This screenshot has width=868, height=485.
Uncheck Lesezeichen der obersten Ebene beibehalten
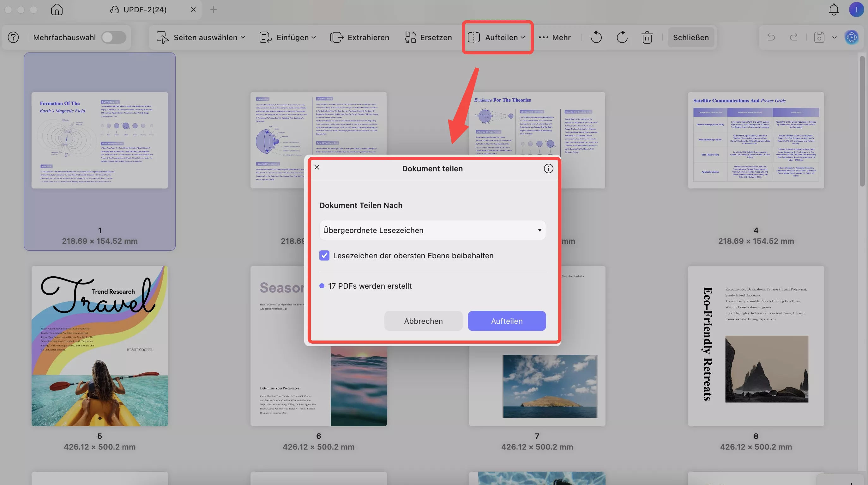coord(324,256)
